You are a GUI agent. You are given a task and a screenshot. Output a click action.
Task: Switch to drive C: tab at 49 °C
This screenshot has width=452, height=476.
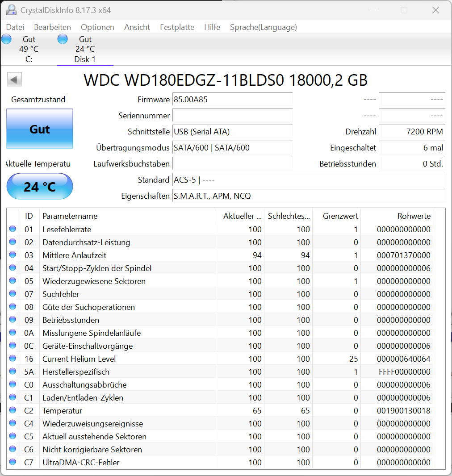pos(29,49)
